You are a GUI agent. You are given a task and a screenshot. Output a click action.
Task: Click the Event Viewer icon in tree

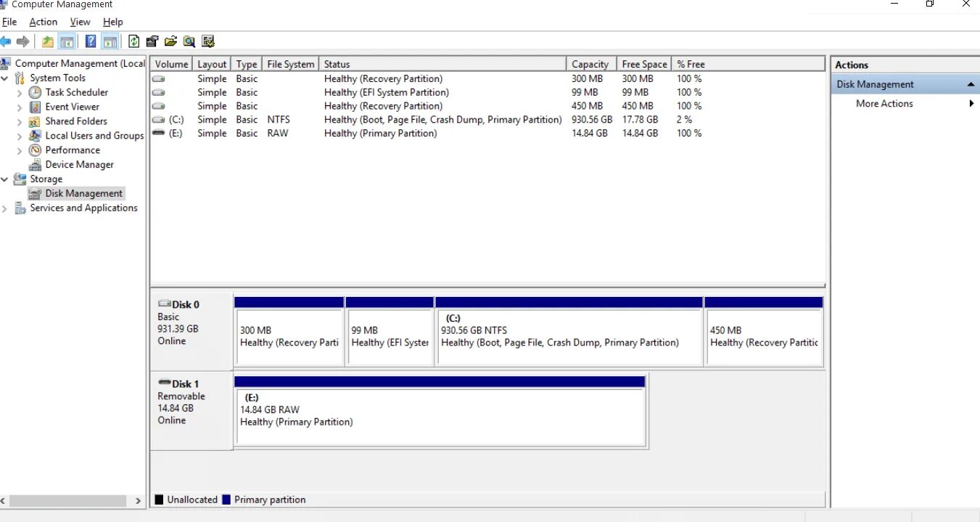pos(35,107)
